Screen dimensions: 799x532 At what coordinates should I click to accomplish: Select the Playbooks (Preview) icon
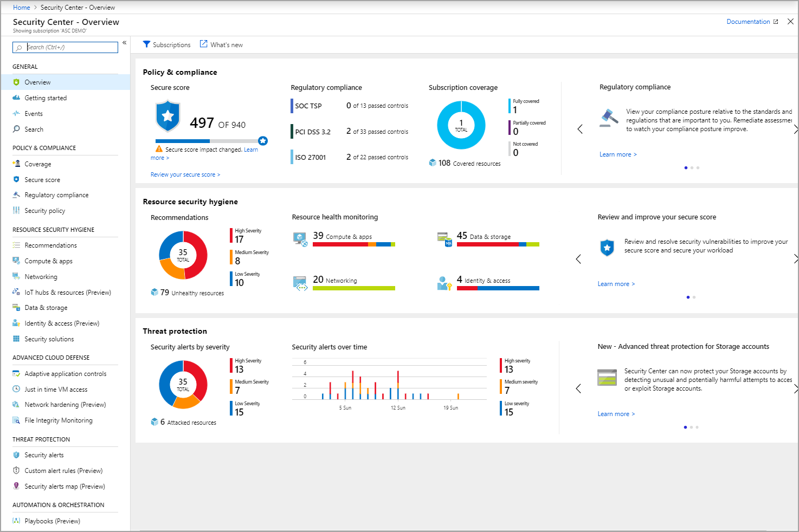coord(17,521)
